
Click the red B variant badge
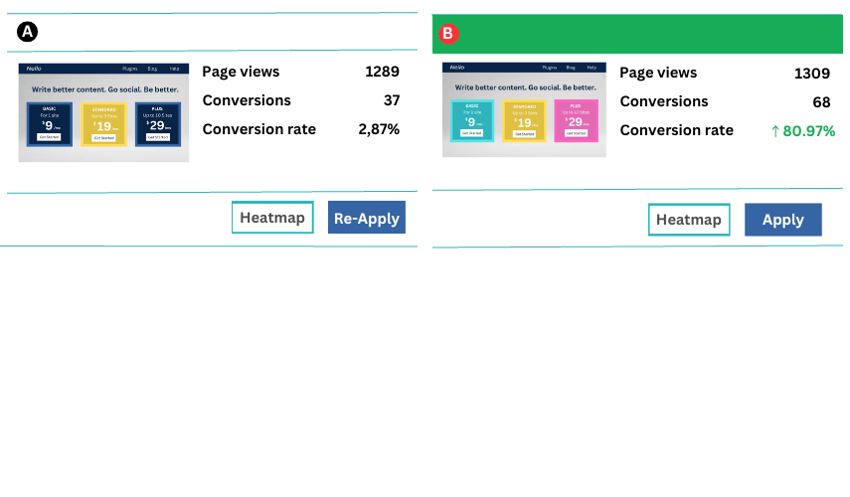point(448,34)
